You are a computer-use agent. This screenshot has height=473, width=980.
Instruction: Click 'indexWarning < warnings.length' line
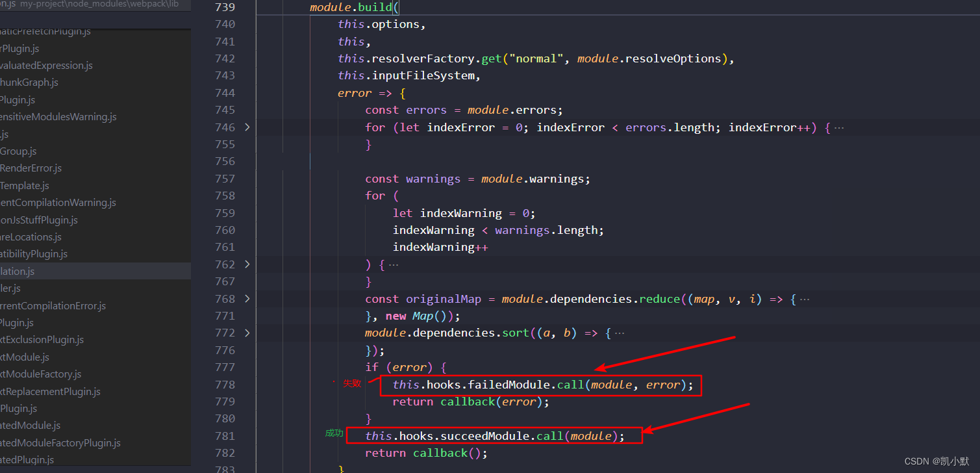point(498,230)
